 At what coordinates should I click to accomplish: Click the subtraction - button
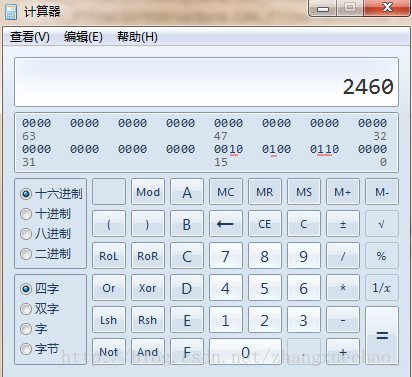[x=343, y=320]
